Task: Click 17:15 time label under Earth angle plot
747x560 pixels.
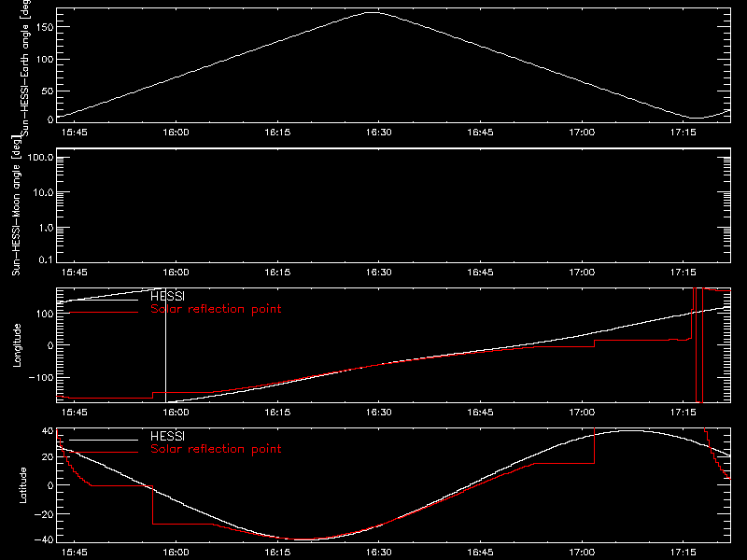Action: 684,133
